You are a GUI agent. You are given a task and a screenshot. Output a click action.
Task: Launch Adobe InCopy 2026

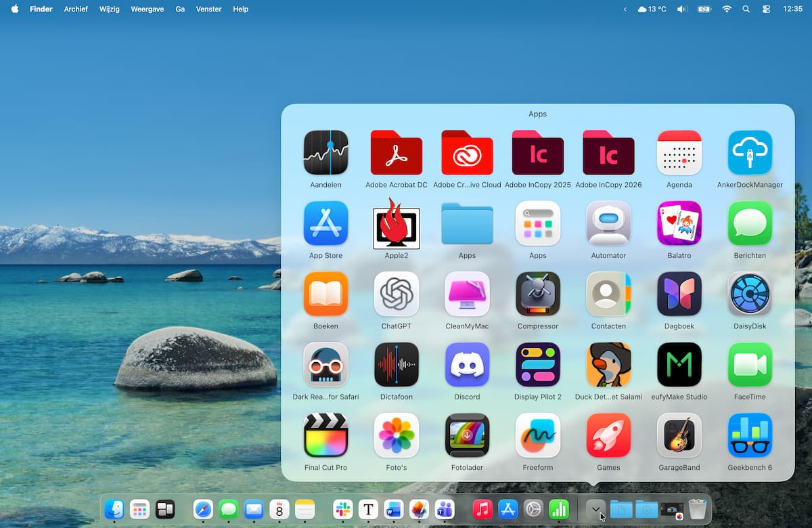[608, 153]
